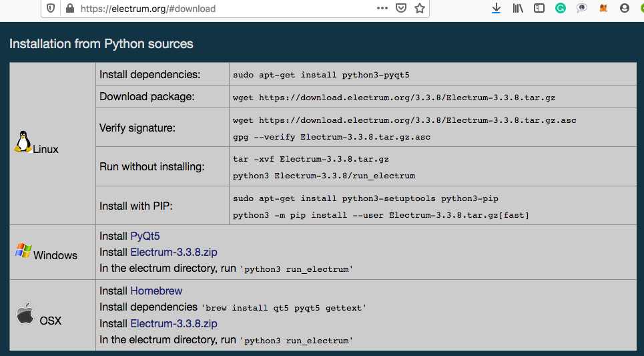The image size is (644, 356).
Task: Click the 'Verify signature:' label
Action: pos(137,128)
